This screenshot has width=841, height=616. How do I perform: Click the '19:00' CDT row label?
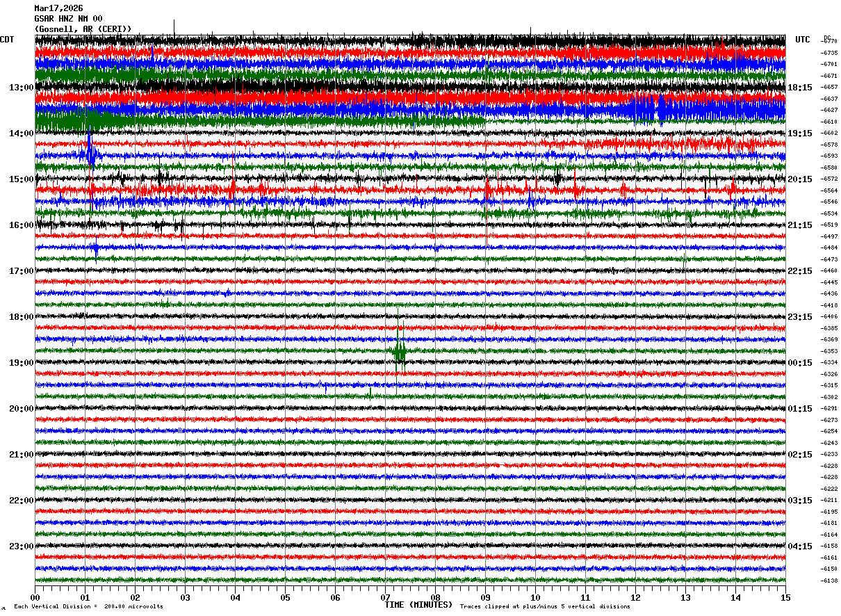pyautogui.click(x=22, y=363)
